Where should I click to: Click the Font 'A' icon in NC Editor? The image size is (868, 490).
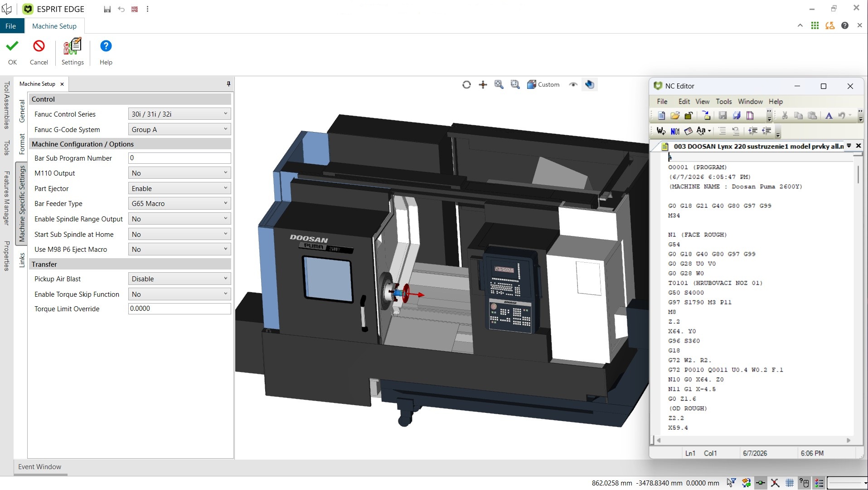(x=829, y=116)
